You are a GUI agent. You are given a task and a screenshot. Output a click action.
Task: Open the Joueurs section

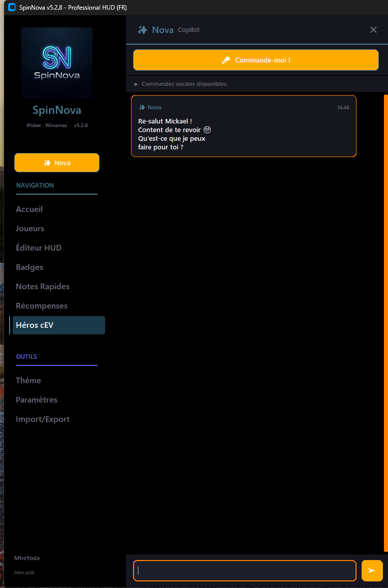(30, 228)
